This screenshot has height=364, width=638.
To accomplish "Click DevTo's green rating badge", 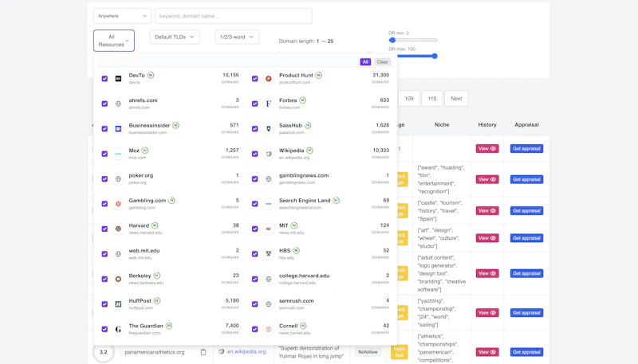I will click(x=151, y=75).
